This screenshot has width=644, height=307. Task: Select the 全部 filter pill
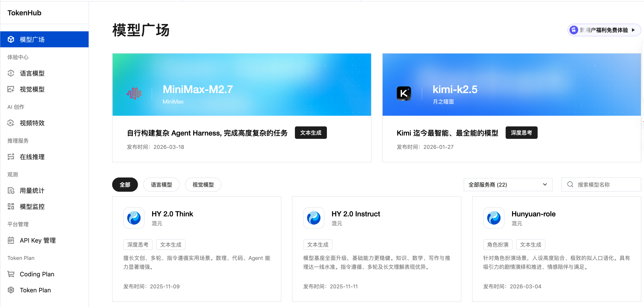click(x=125, y=185)
